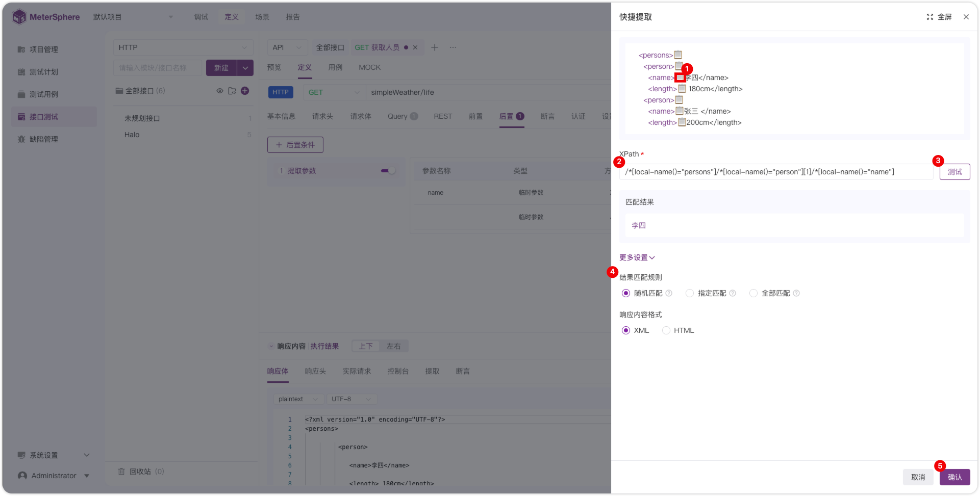Viewport: 980px width, 496px height.
Task: Select 全部匹配 radio option
Action: 753,294
